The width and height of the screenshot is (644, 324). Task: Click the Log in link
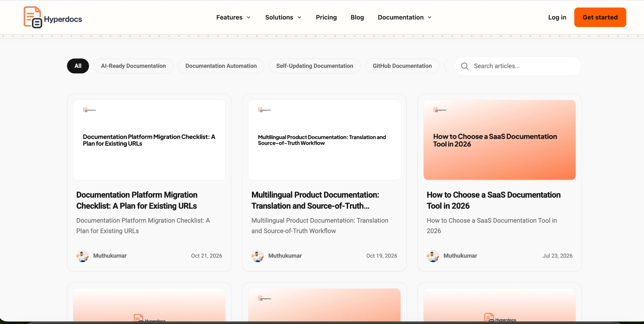pyautogui.click(x=557, y=17)
